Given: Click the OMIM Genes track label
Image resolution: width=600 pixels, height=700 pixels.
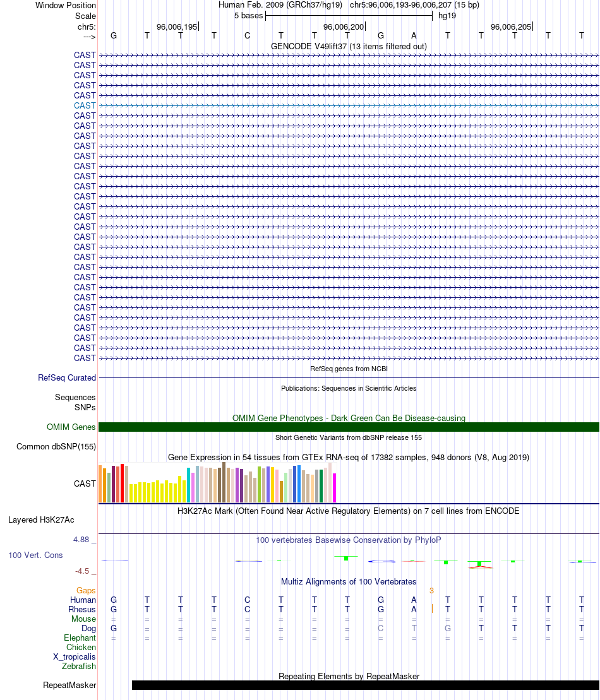Looking at the screenshot, I should click(x=71, y=427).
